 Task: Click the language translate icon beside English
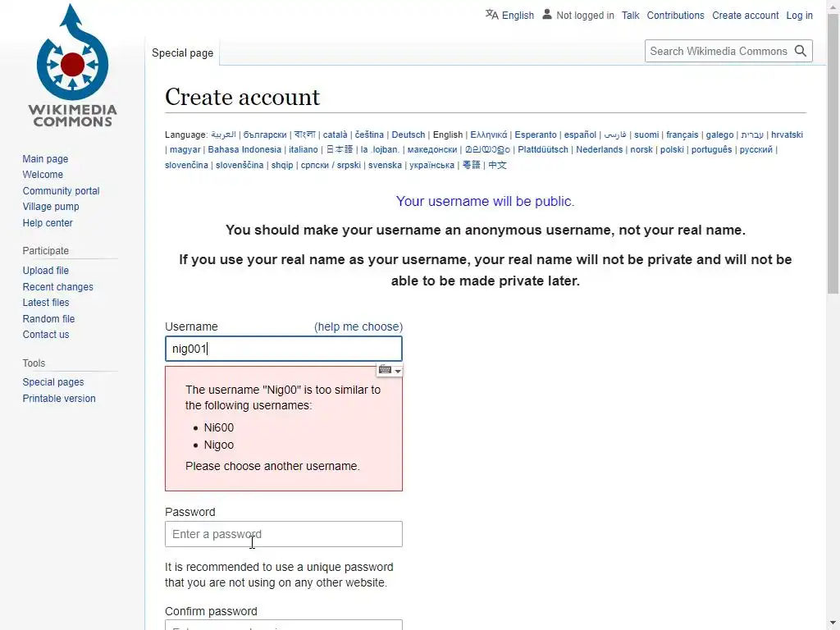(492, 15)
